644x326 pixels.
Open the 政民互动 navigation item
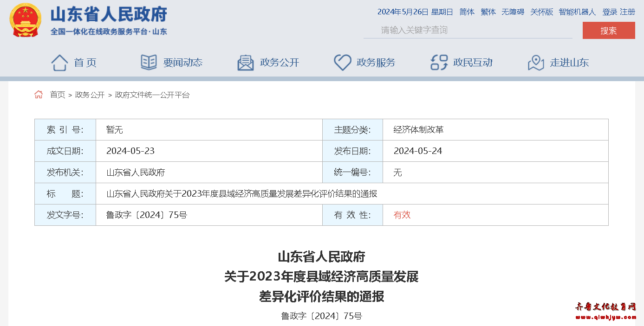click(x=473, y=63)
